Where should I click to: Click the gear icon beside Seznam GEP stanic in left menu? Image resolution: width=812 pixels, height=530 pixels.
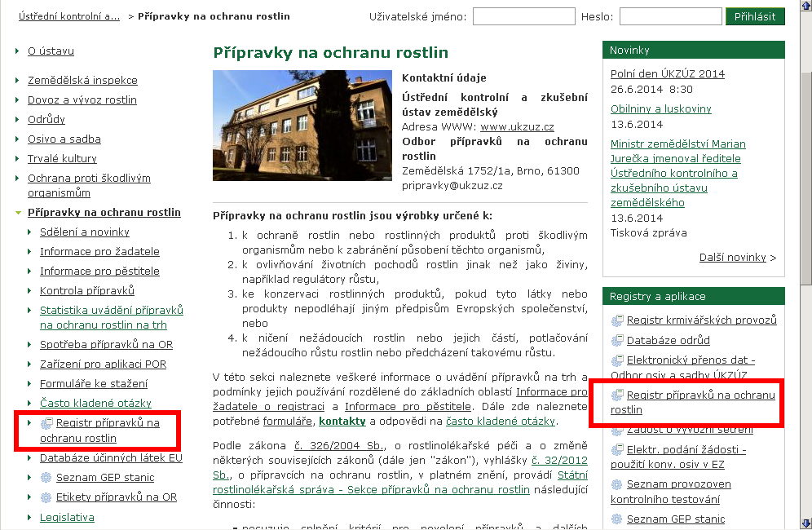click(46, 477)
